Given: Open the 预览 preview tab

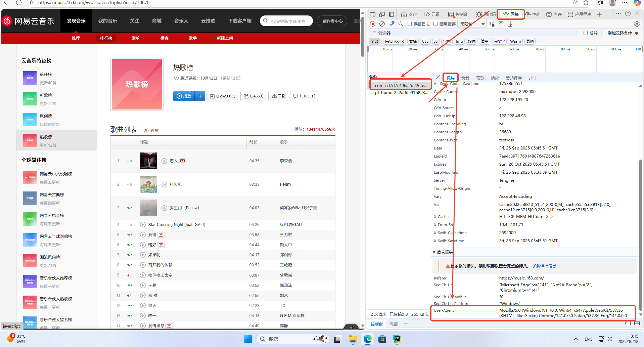Looking at the screenshot, I should 480,78.
